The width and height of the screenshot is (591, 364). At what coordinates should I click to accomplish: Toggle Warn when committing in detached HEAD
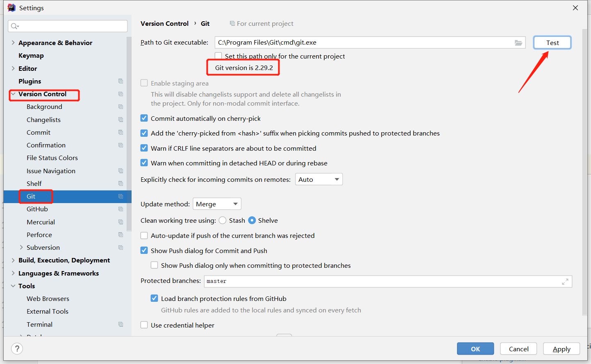144,163
